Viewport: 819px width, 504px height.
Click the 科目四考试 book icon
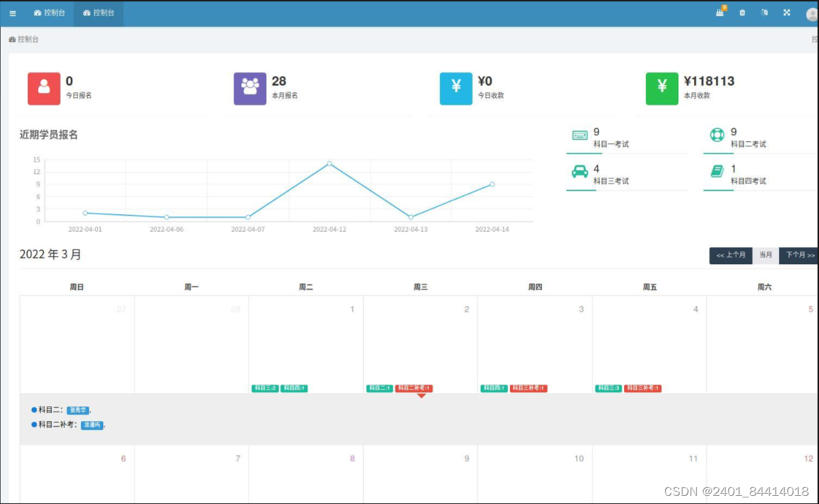point(717,171)
